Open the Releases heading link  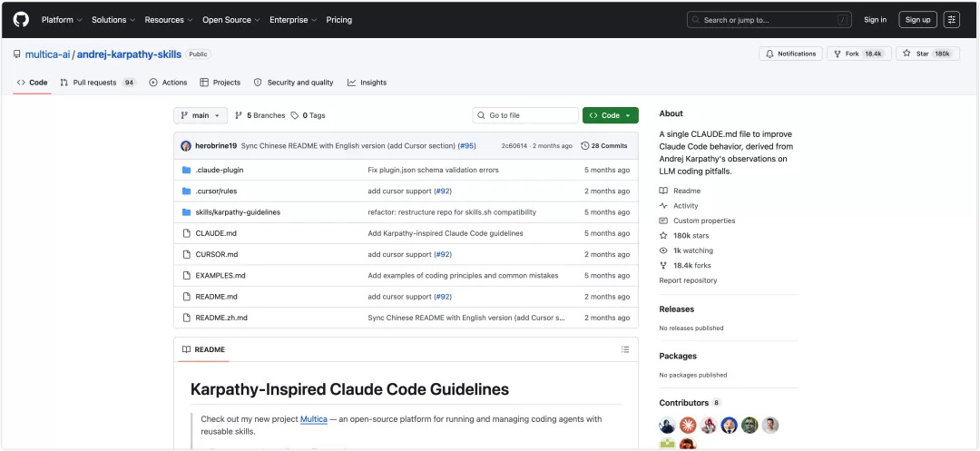coord(676,309)
